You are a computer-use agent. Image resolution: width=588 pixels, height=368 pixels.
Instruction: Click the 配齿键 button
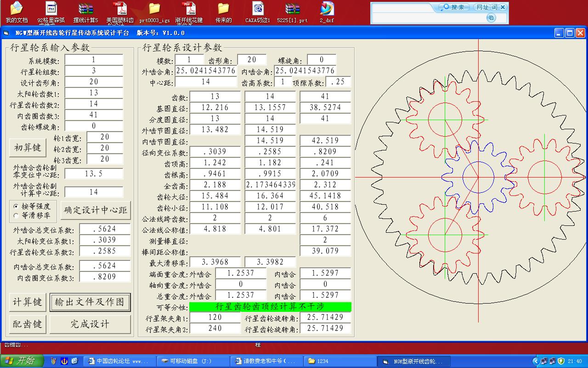[28, 324]
